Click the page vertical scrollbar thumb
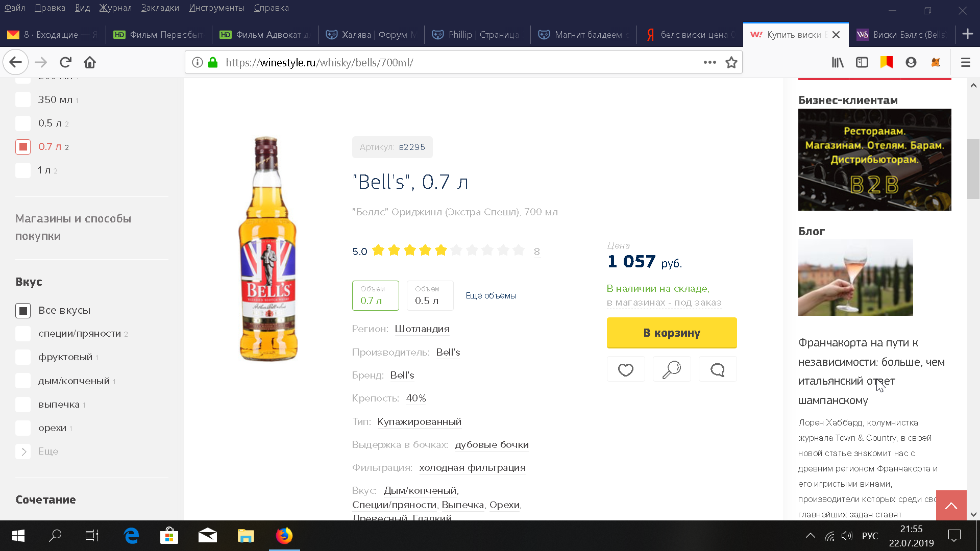Viewport: 980px width, 551px height. [x=973, y=169]
